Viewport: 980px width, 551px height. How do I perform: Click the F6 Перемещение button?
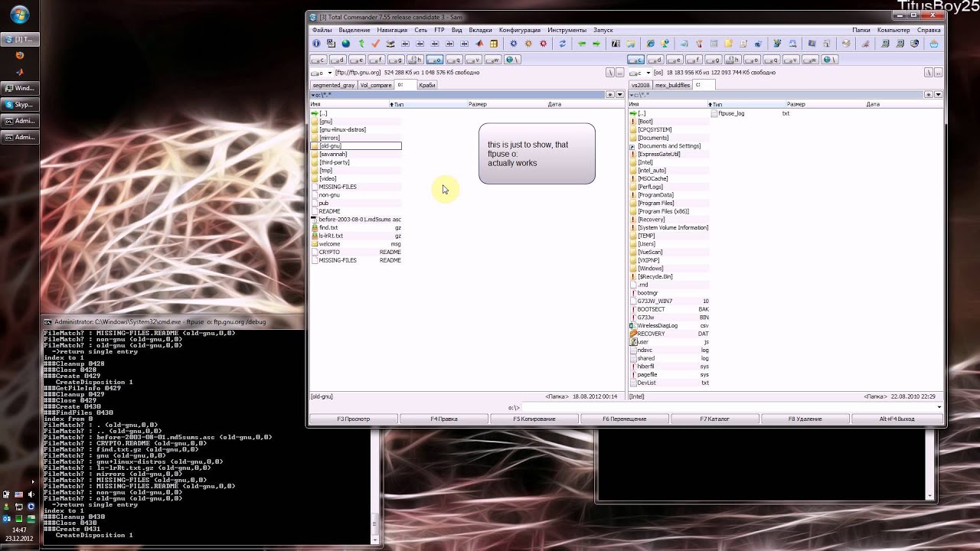(625, 419)
